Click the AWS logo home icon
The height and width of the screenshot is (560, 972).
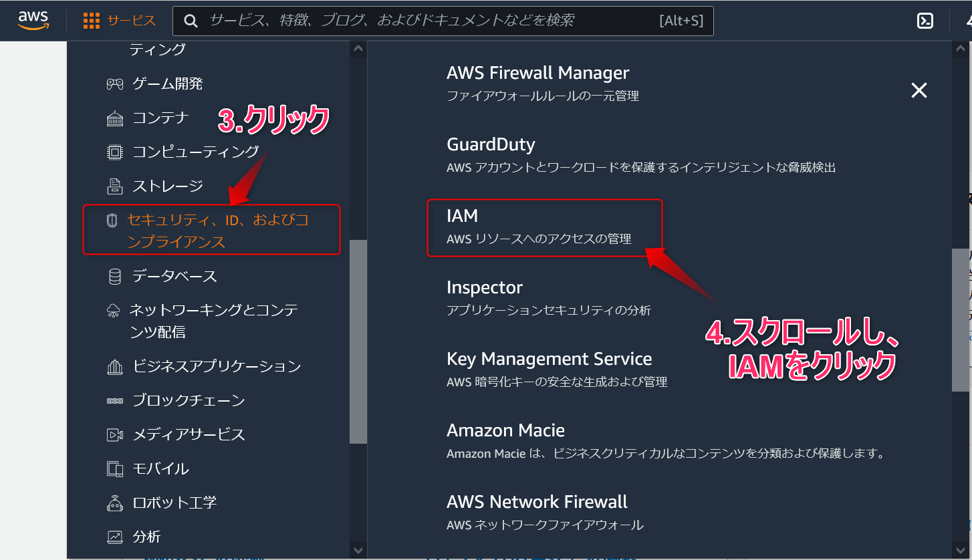33,21
